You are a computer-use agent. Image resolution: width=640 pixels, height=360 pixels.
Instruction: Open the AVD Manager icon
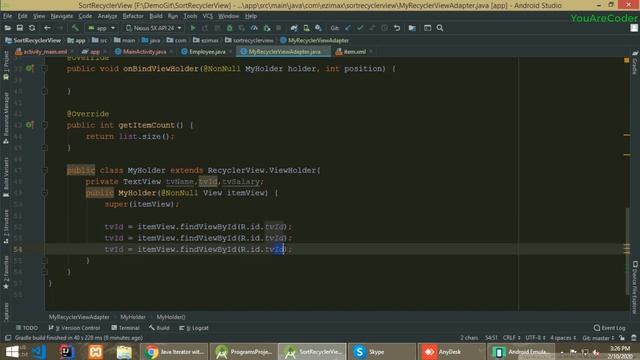pos(306,28)
